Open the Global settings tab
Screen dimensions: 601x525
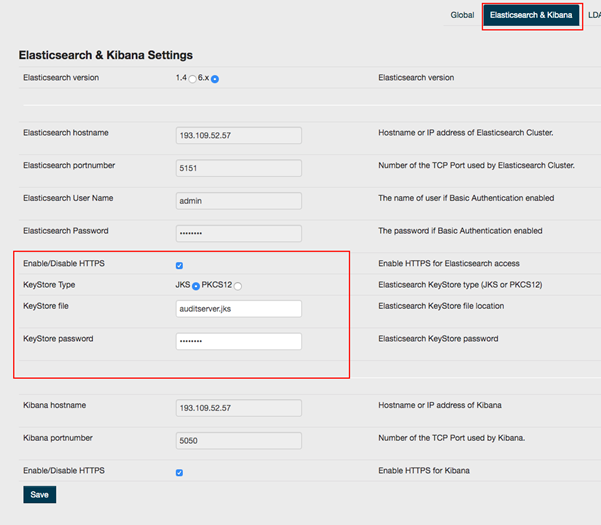[x=462, y=15]
